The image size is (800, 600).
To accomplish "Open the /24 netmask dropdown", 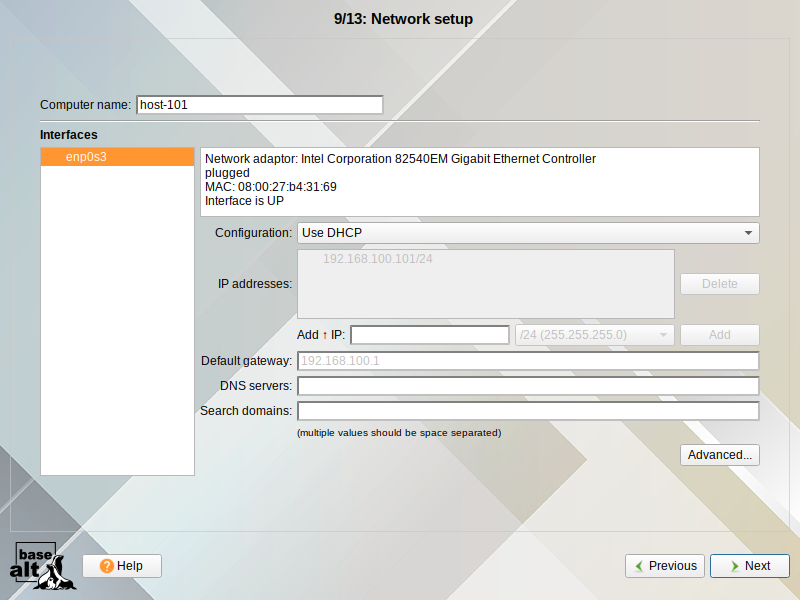I will (x=594, y=335).
